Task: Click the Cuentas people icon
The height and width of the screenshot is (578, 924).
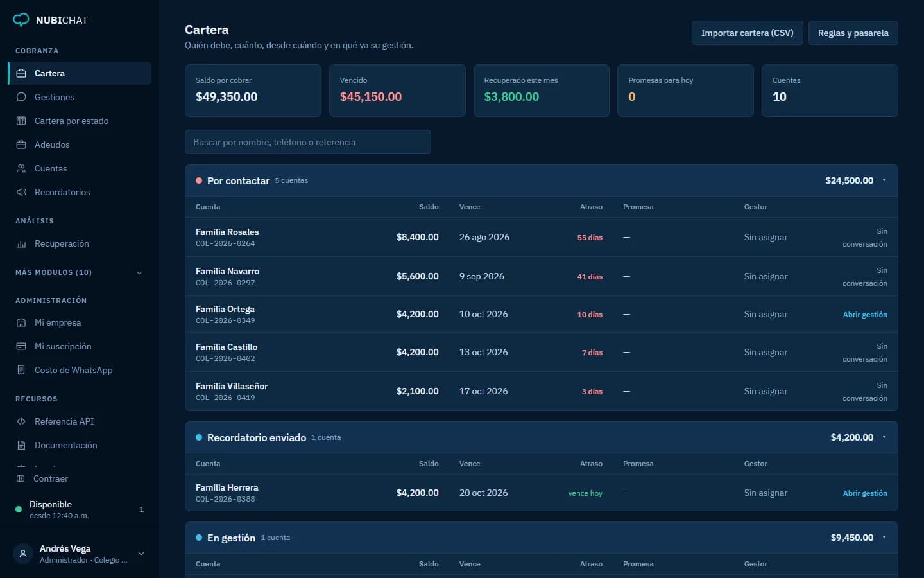Action: coord(21,168)
